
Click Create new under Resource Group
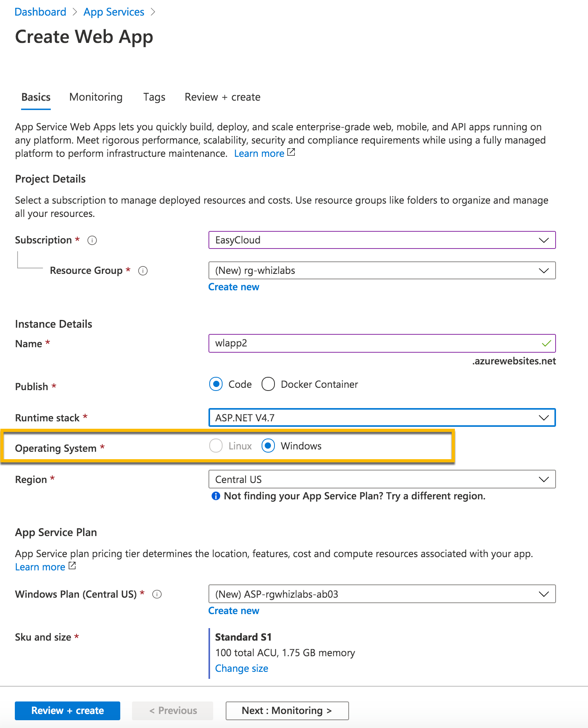[234, 287]
